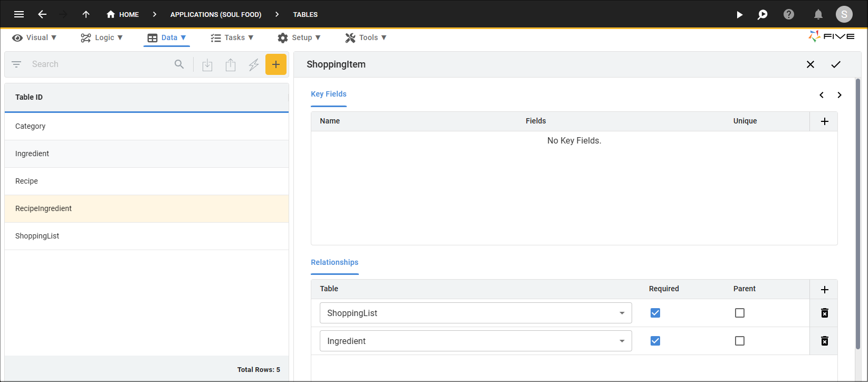
Task: Open the ShoppingList table dropdown
Action: pyautogui.click(x=476, y=313)
